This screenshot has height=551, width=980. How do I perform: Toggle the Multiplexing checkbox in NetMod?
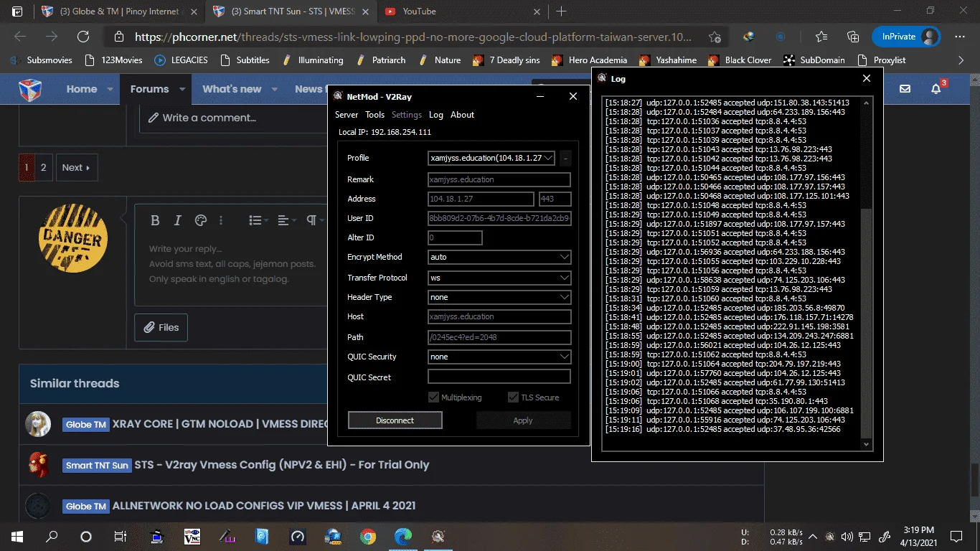[434, 397]
